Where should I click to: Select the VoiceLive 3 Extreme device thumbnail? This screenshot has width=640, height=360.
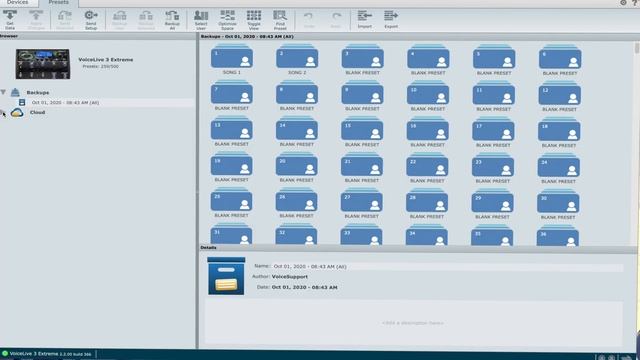43,64
